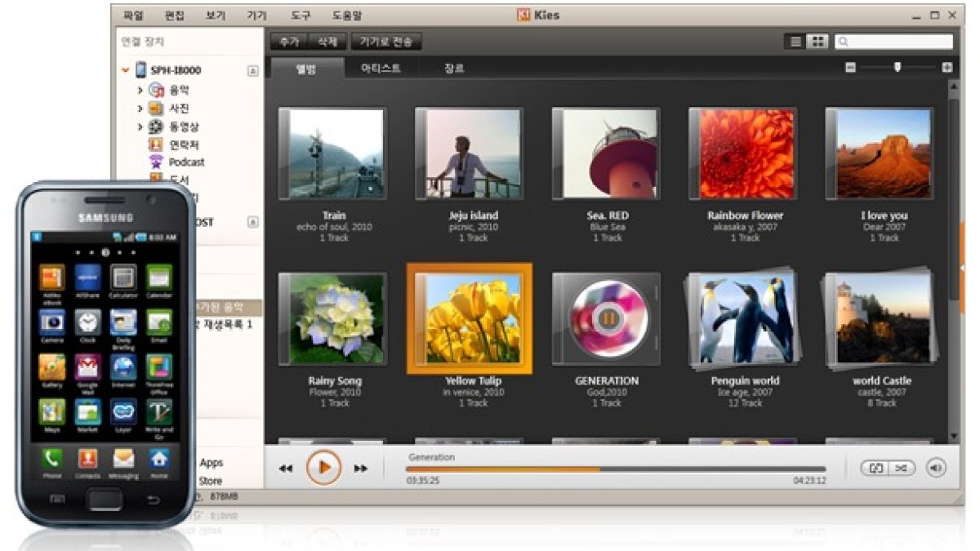Viewport: 980px width, 551px height.
Task: Click the zoom in plus icon
Action: (947, 68)
